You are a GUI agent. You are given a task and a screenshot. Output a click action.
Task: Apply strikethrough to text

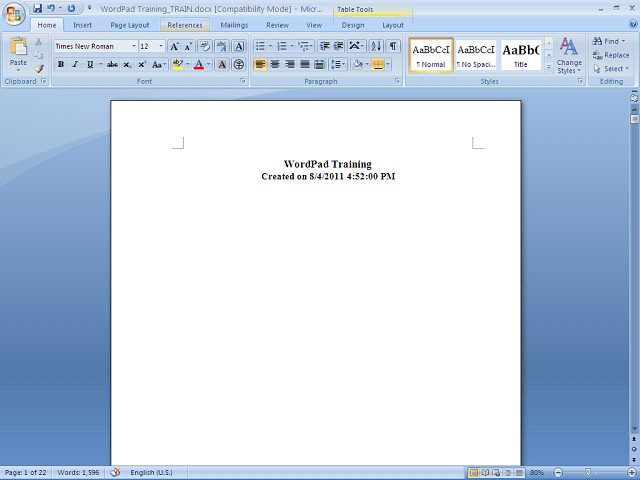click(112, 64)
